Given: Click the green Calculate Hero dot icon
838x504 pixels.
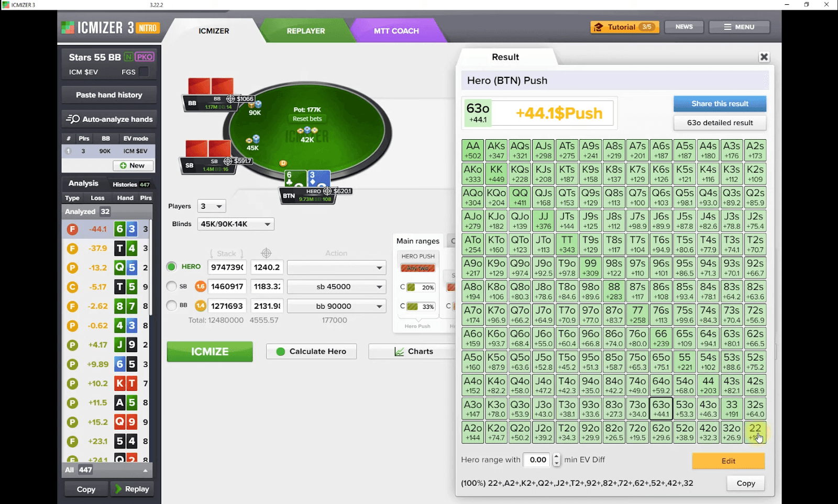Looking at the screenshot, I should [281, 352].
